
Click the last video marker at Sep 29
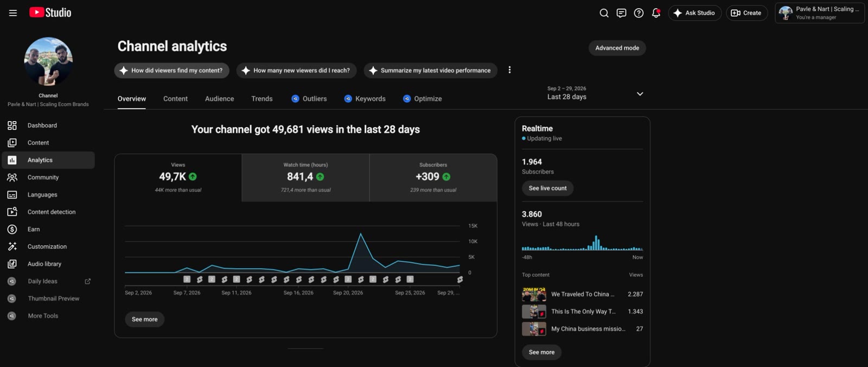460,279
